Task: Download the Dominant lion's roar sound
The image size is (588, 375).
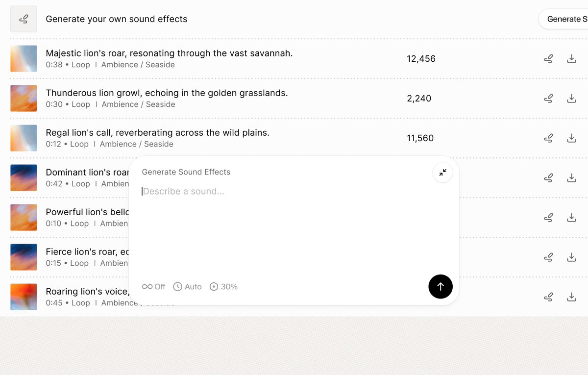Action: [x=571, y=178]
